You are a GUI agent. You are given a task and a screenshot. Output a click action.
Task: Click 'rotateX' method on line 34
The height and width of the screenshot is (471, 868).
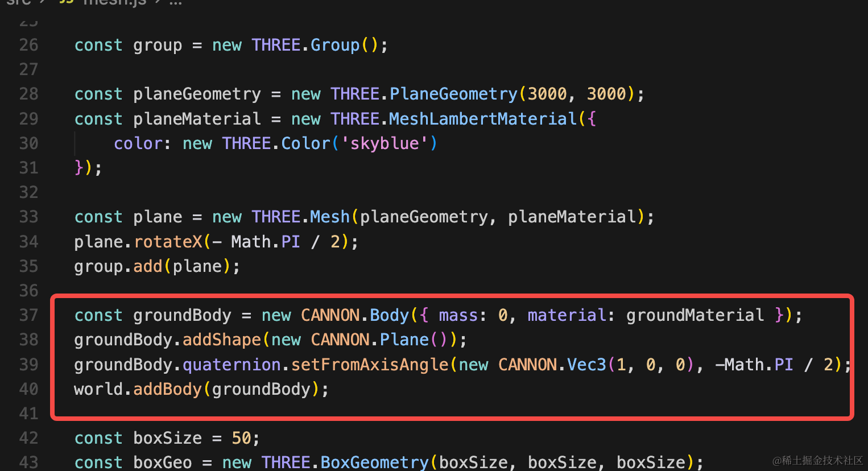pyautogui.click(x=168, y=242)
